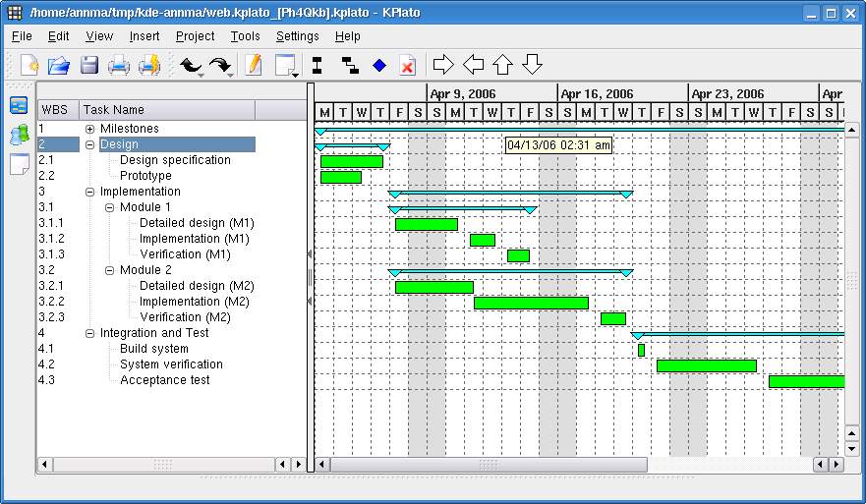Indent the task using the right arrow icon

443,65
